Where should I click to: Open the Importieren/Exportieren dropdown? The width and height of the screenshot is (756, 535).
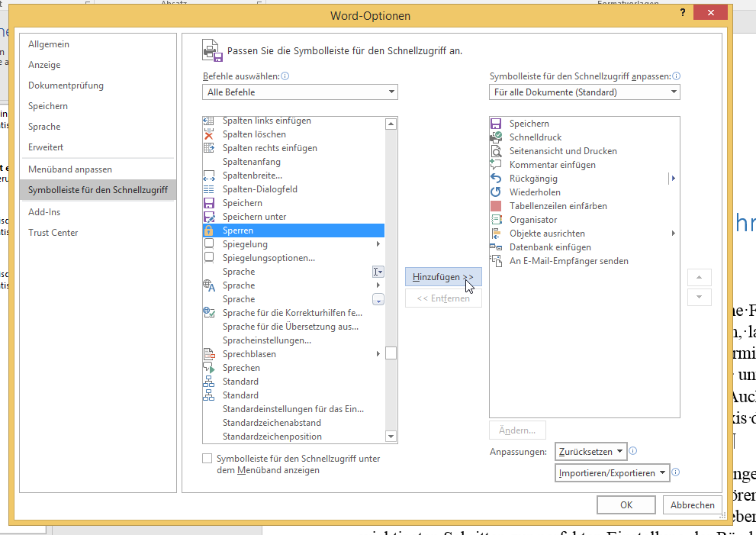click(612, 473)
